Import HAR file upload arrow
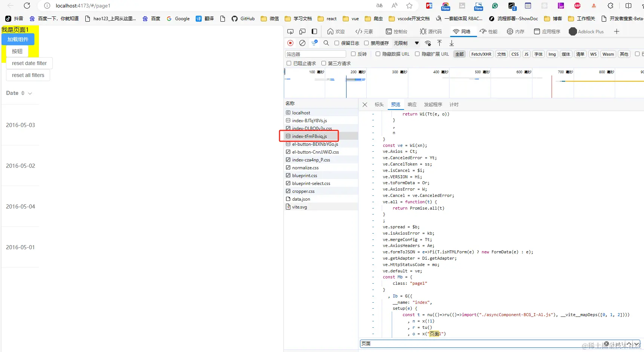The width and height of the screenshot is (644, 352). (x=440, y=43)
